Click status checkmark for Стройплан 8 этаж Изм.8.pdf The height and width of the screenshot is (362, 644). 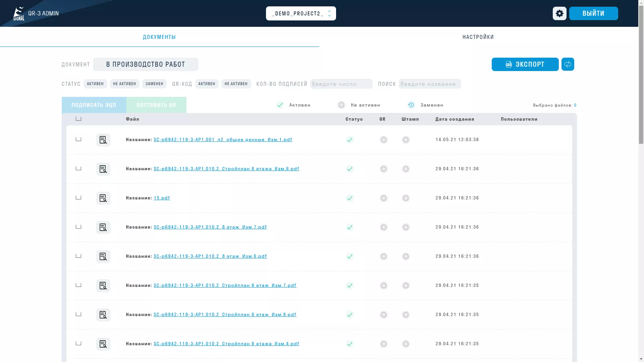pos(350,315)
